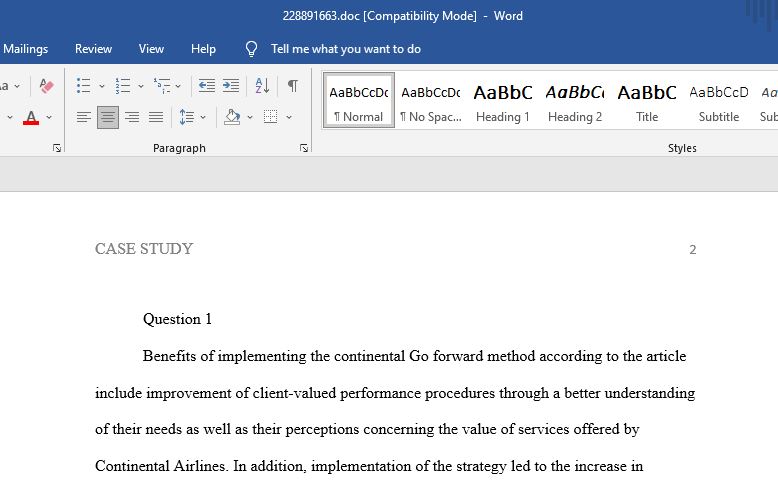Apply Bullets list formatting
The height and width of the screenshot is (488, 778).
pos(83,86)
